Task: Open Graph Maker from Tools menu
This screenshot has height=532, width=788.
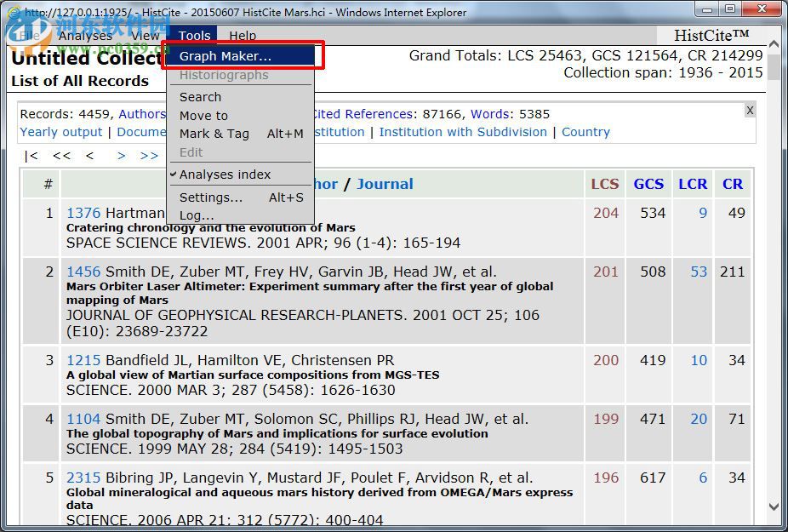Action: click(240, 56)
